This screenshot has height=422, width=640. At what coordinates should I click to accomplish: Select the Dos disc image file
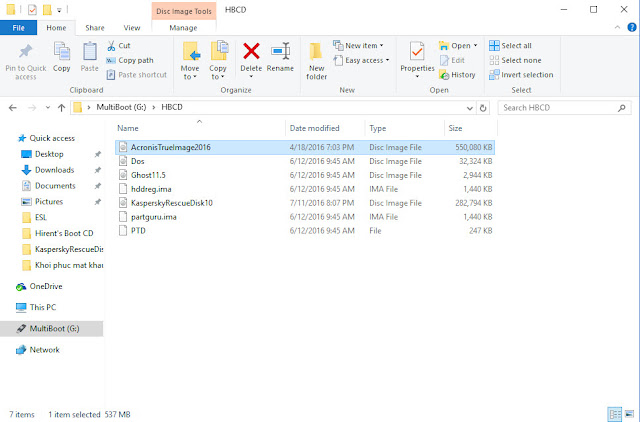305,161
